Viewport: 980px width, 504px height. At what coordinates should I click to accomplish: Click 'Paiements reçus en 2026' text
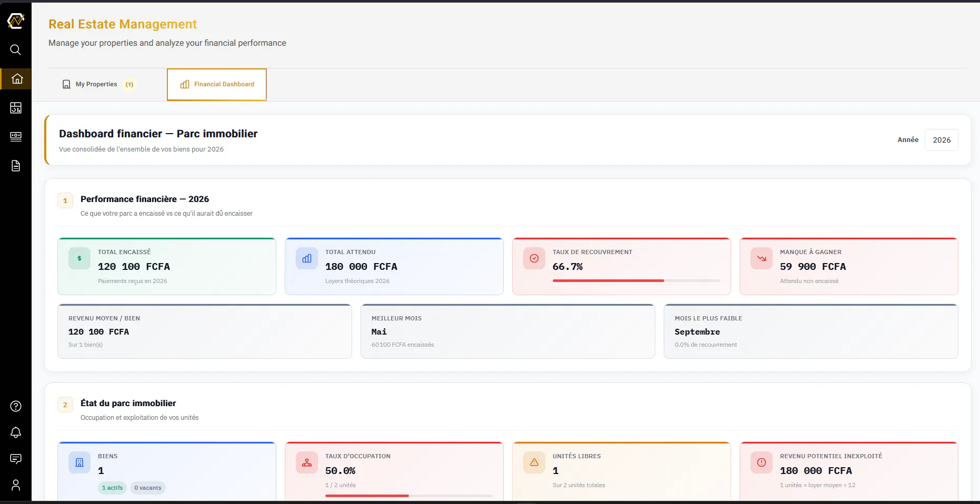pyautogui.click(x=133, y=281)
